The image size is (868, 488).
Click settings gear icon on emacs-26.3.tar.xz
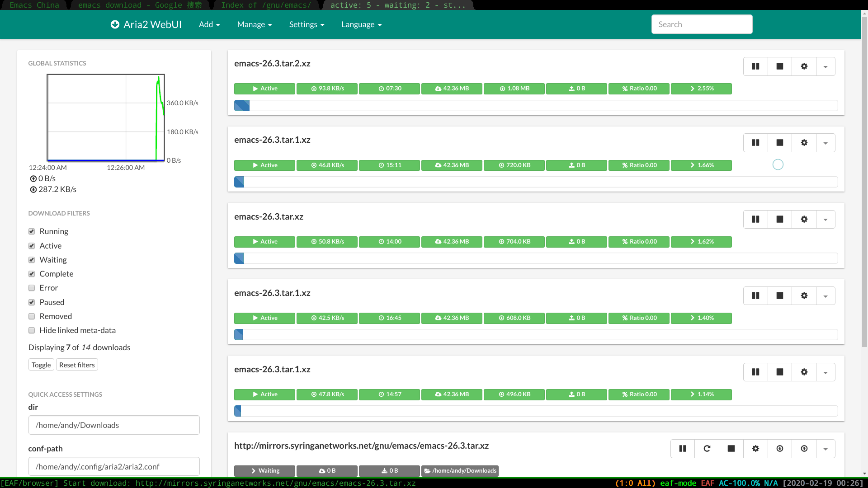coord(804,219)
